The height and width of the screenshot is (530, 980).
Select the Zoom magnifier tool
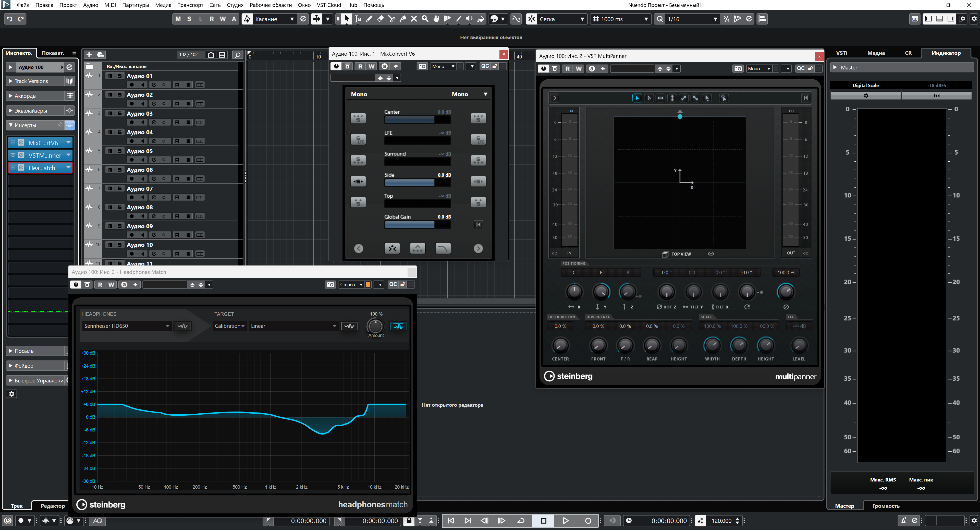click(425, 19)
